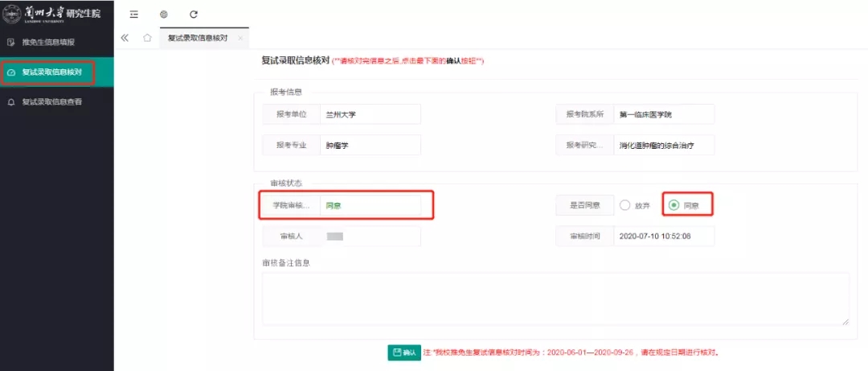
Task: Click the 审核时间 field with the timestamp
Action: [x=663, y=236]
